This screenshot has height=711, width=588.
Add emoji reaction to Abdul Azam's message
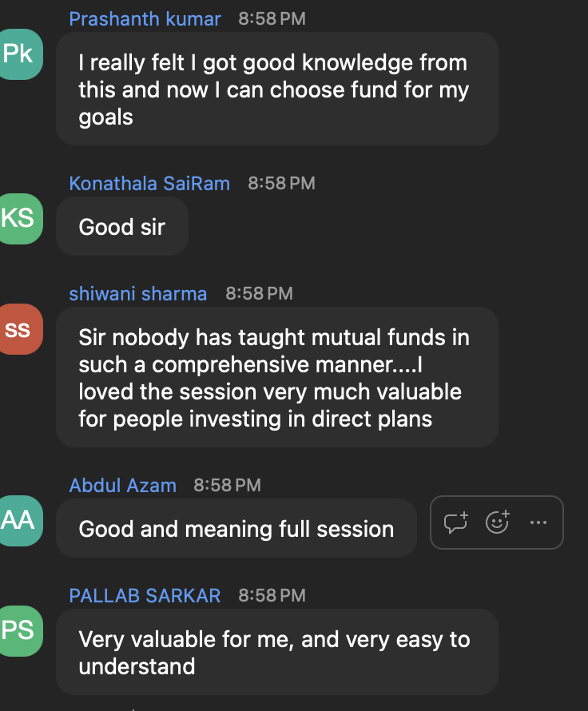click(x=498, y=522)
